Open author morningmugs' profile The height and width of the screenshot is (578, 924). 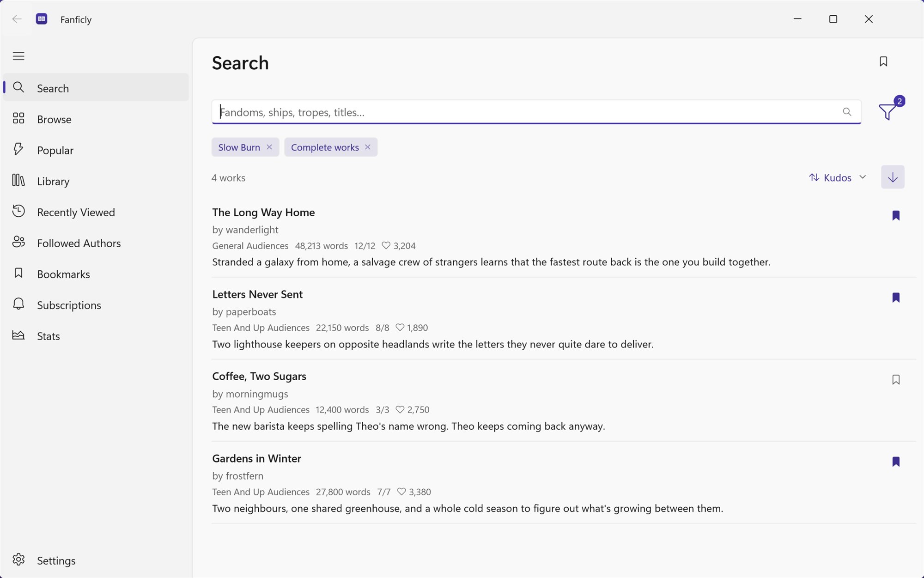(257, 394)
